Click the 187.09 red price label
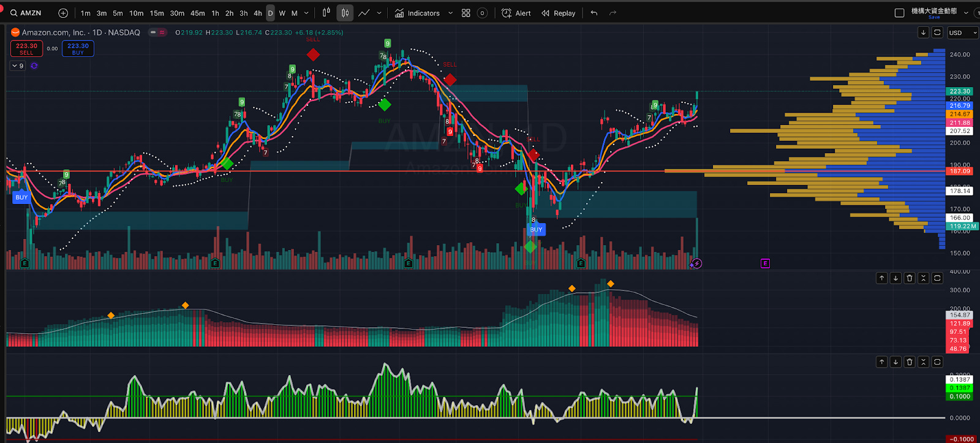This screenshot has width=980, height=443. point(959,171)
